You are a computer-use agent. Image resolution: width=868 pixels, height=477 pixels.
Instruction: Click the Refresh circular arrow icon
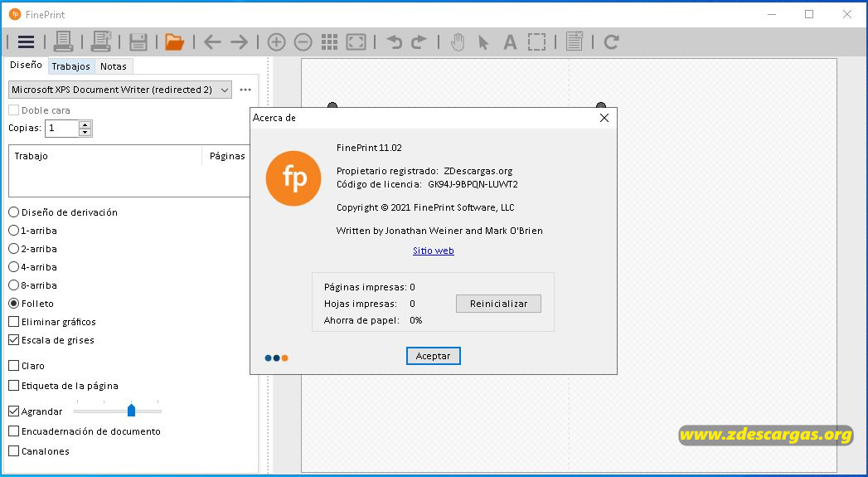click(x=611, y=42)
